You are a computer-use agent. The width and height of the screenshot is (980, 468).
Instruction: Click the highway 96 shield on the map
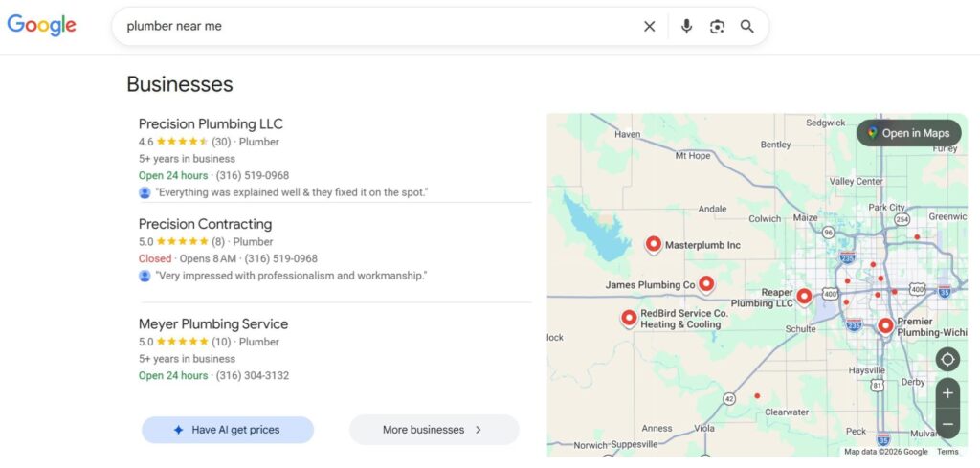point(829,233)
